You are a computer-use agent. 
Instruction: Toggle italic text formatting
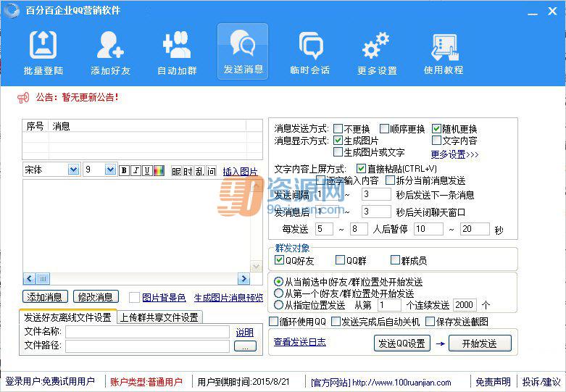(136, 170)
